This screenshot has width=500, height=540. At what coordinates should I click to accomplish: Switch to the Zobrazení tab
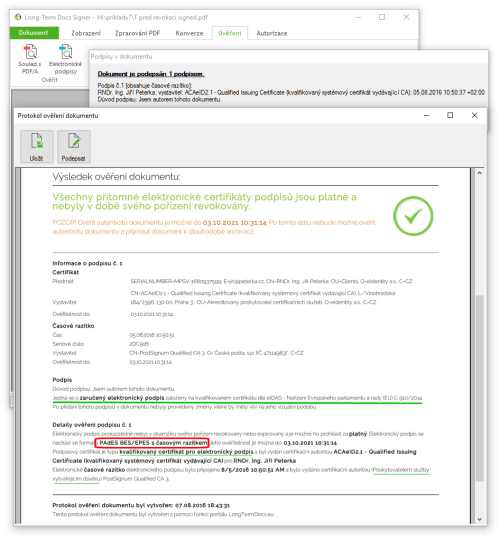(x=86, y=33)
